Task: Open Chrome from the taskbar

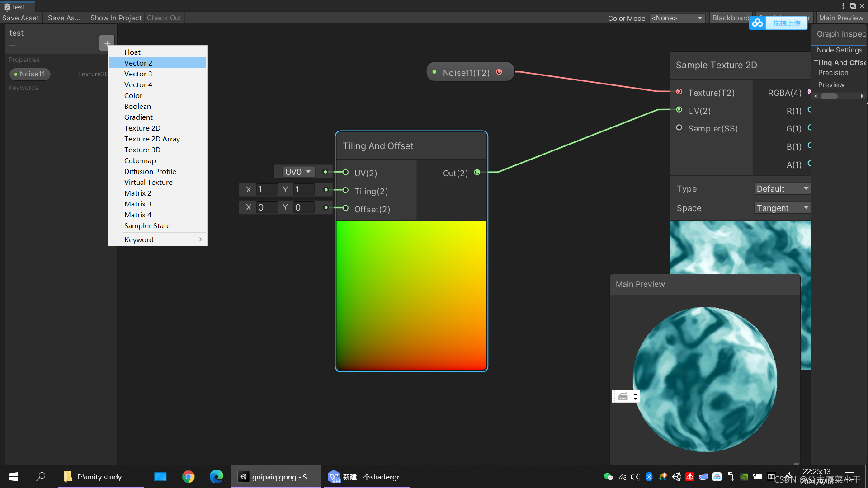Action: pyautogui.click(x=188, y=477)
